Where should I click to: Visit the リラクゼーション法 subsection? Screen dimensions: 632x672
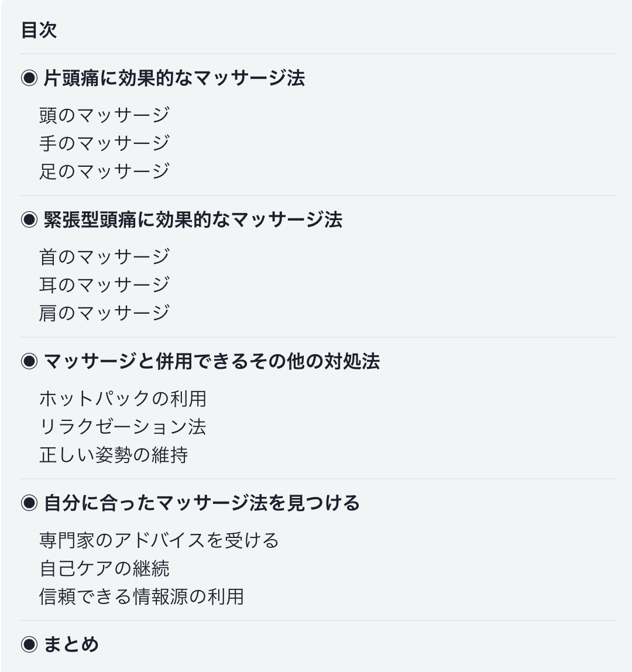[123, 426]
